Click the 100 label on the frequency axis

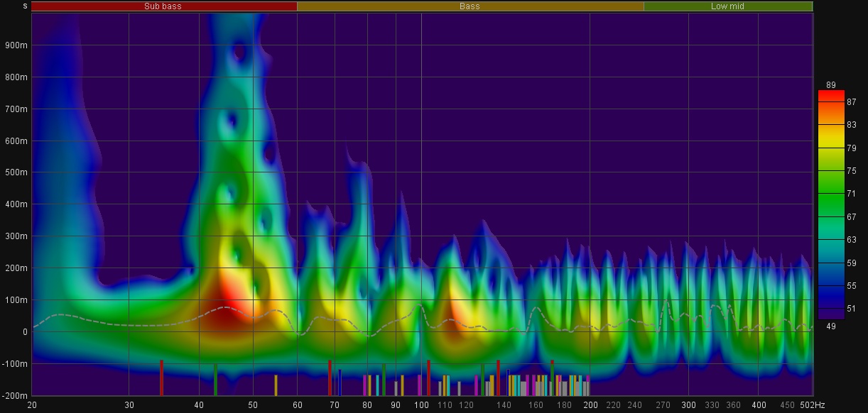click(421, 405)
